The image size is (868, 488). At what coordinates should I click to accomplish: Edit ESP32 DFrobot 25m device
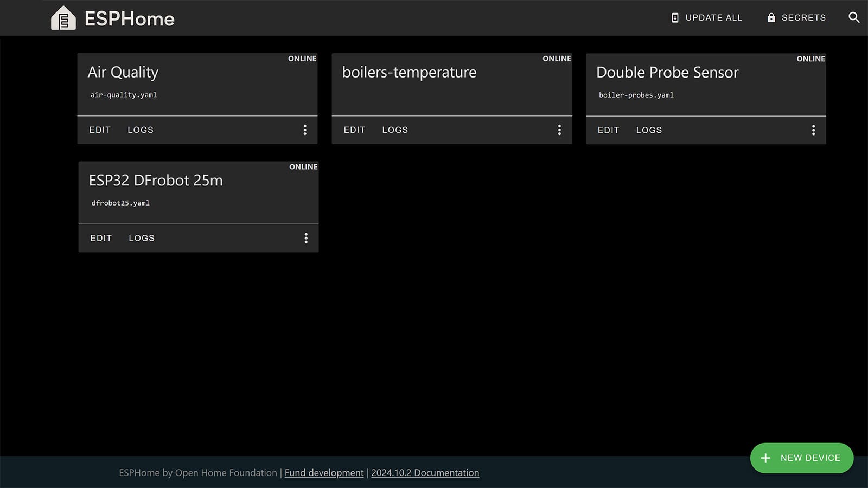(101, 238)
